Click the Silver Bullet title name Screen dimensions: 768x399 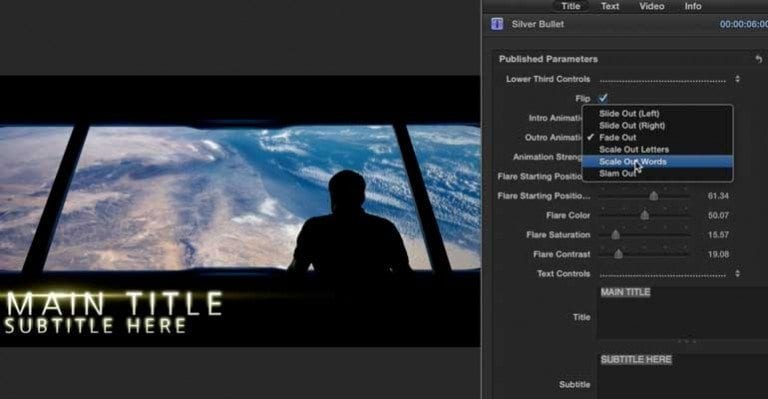(537, 24)
